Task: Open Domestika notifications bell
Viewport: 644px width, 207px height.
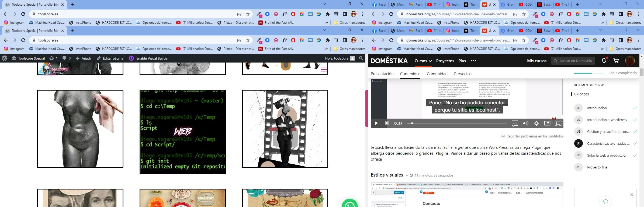Action: point(604,61)
